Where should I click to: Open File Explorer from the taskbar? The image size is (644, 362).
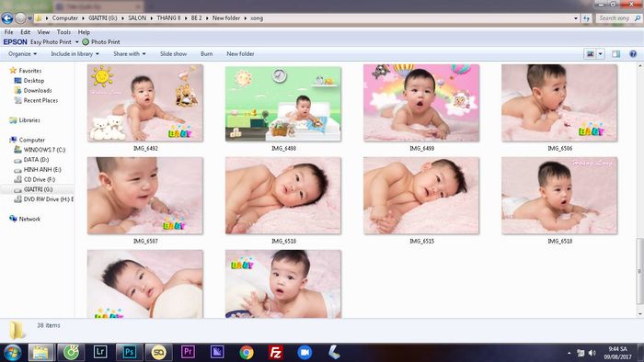(x=40, y=352)
